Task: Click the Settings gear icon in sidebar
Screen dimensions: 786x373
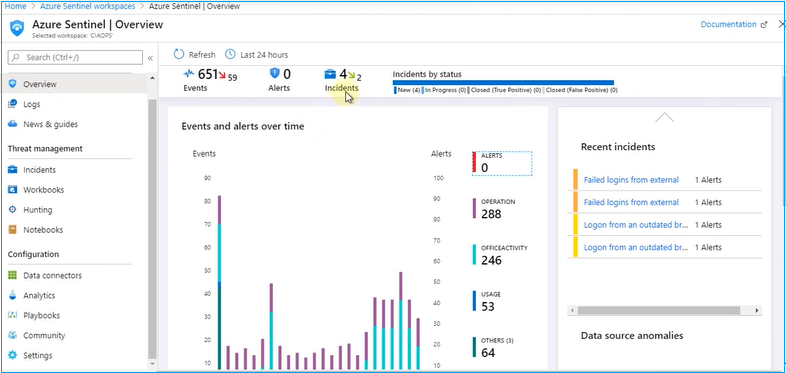Action: [x=13, y=355]
